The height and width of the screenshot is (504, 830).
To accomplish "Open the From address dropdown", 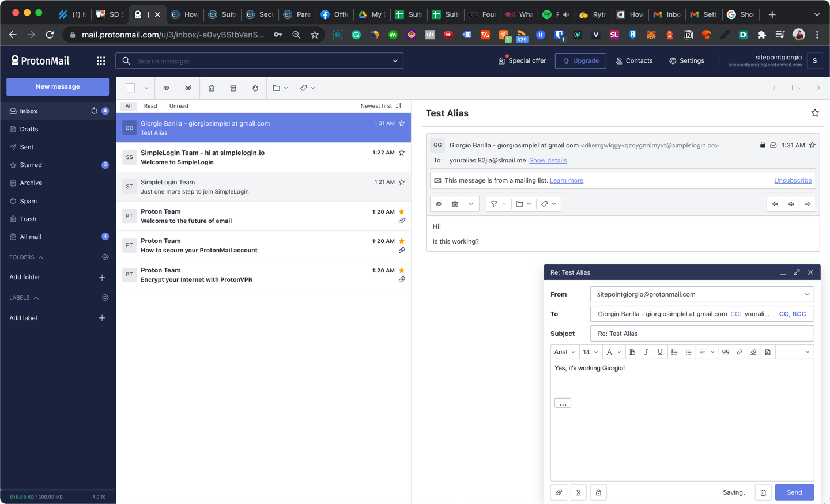I will pos(806,294).
